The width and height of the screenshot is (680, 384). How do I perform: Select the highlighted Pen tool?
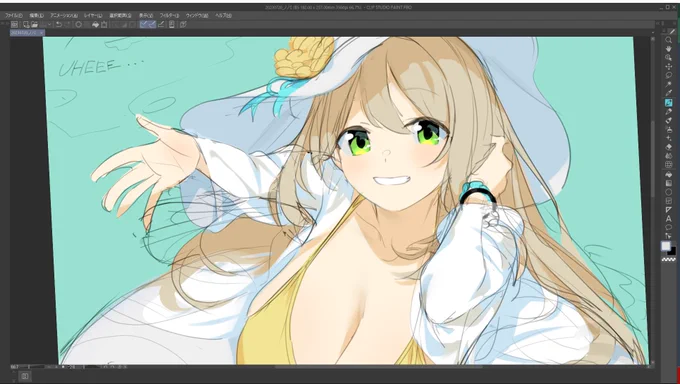[668, 102]
